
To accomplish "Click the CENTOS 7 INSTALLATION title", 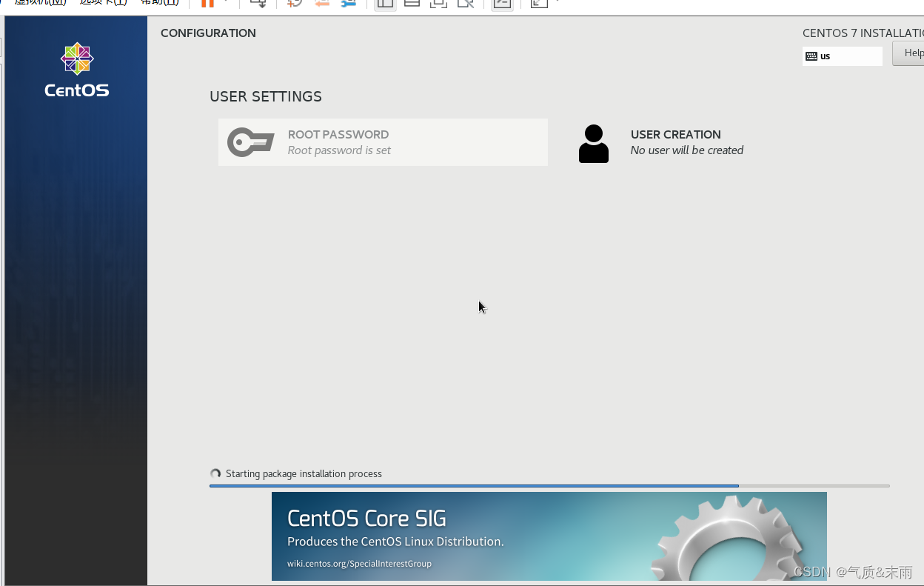I will coord(863,33).
